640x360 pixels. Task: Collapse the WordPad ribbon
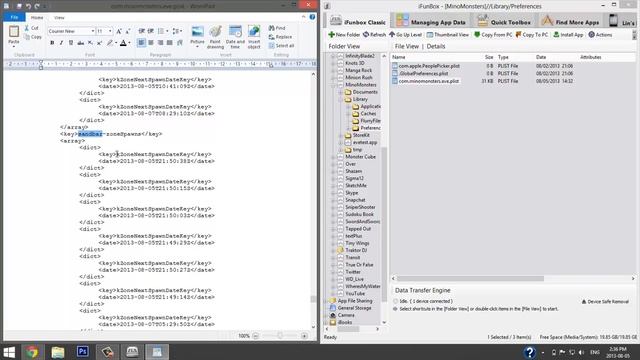pyautogui.click(x=303, y=17)
